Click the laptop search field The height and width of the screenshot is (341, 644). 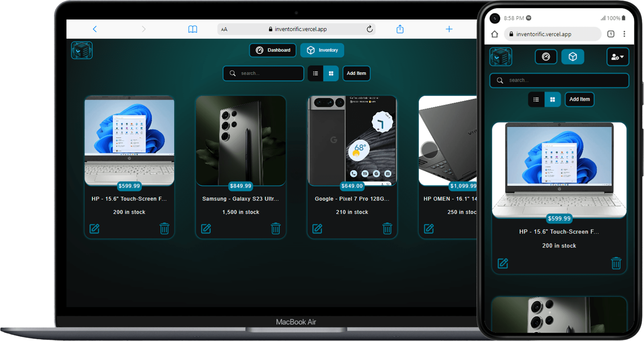pos(263,73)
